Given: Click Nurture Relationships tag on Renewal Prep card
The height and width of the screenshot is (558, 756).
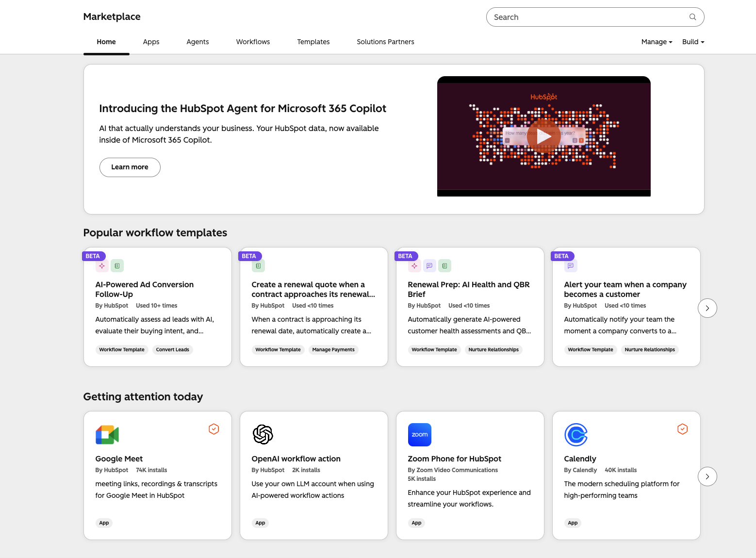Looking at the screenshot, I should (x=493, y=349).
